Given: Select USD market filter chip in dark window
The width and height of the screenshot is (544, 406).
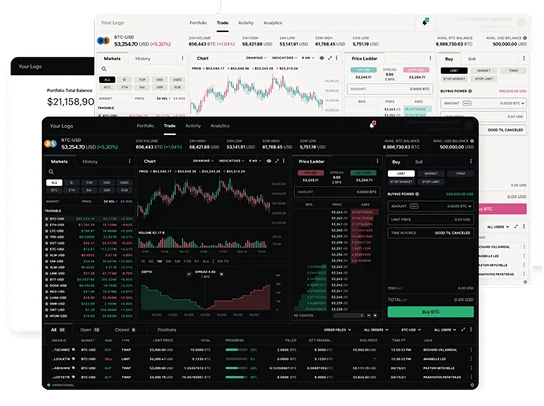Looking at the screenshot, I should pyautogui.click(x=107, y=183).
